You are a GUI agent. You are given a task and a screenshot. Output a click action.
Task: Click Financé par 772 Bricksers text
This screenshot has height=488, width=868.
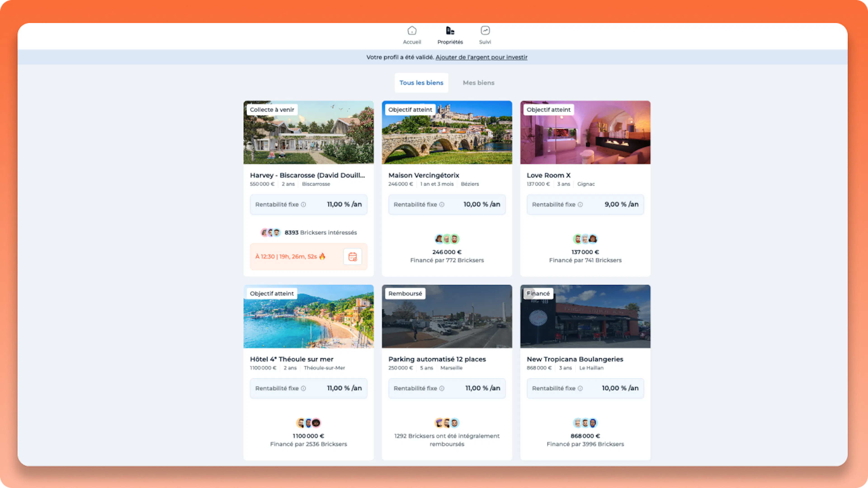coord(447,260)
